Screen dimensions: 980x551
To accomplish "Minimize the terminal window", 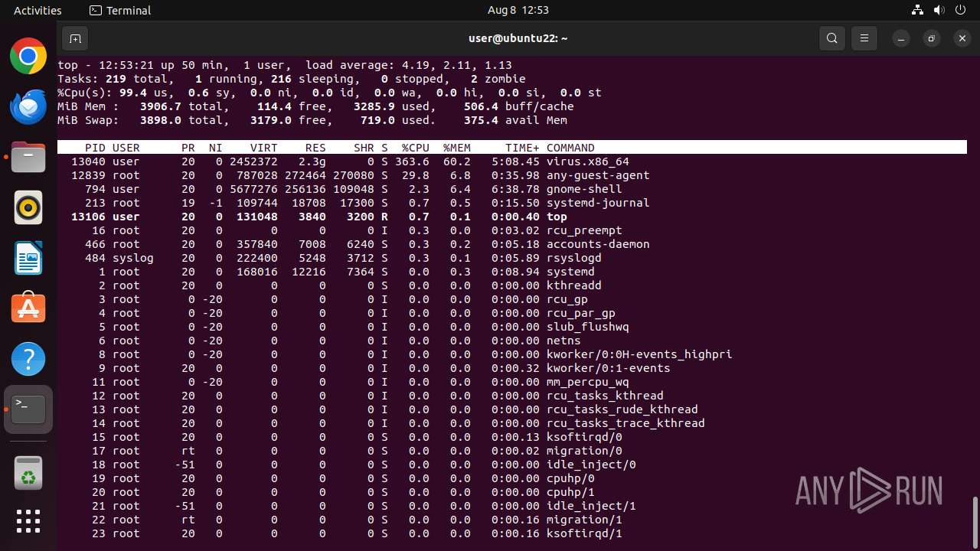I will [x=902, y=38].
